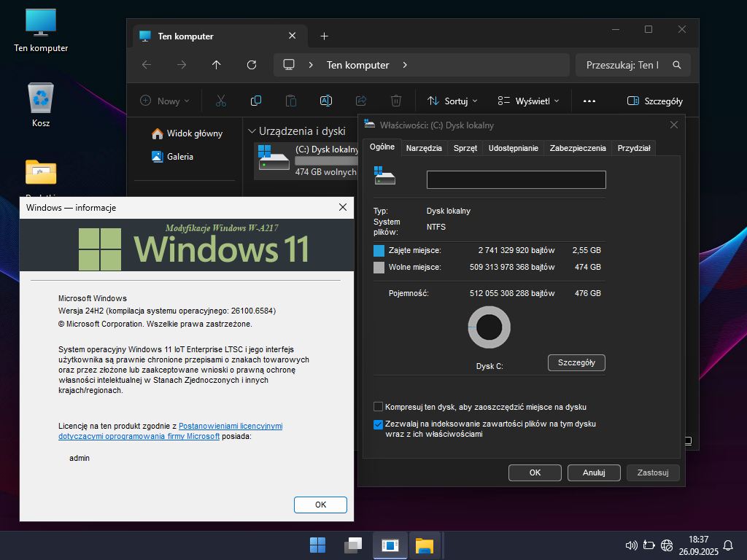This screenshot has height=560, width=747.
Task: Expand the Wyświetl view dropdown
Action: pos(528,101)
